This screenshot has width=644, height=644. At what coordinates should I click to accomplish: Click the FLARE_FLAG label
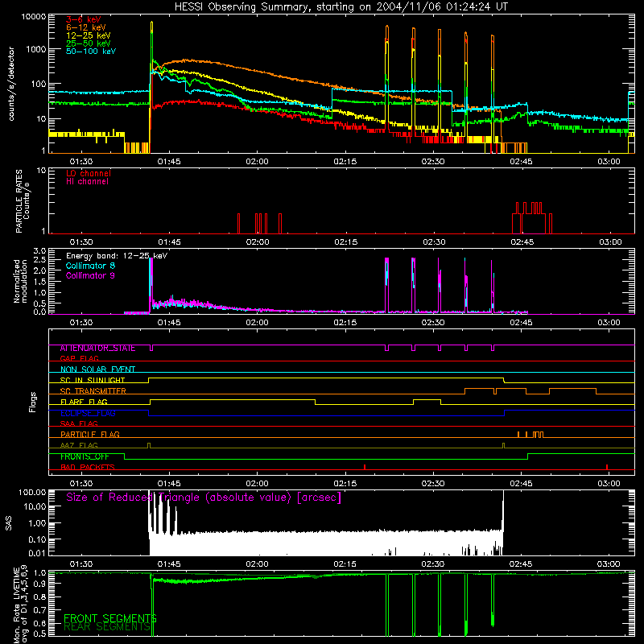[x=84, y=402]
